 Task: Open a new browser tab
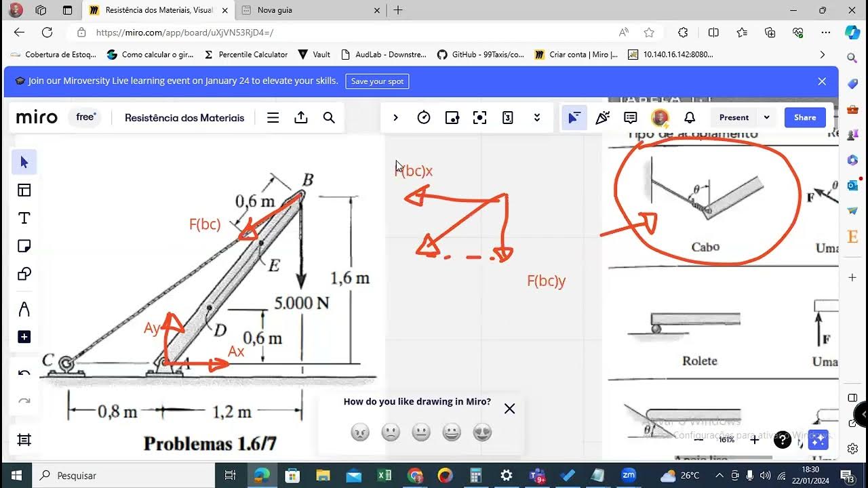pyautogui.click(x=398, y=10)
